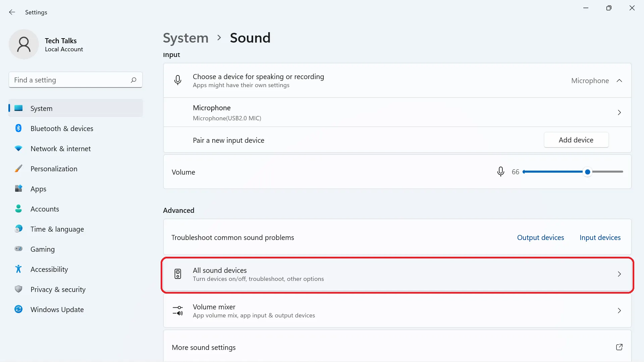Expand the Microphone USB2.0 MIC device details
The width and height of the screenshot is (644, 362).
(x=620, y=112)
